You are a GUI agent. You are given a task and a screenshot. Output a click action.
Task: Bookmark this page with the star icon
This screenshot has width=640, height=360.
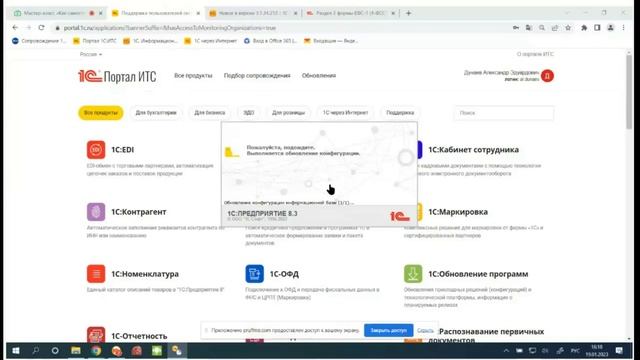click(568, 28)
